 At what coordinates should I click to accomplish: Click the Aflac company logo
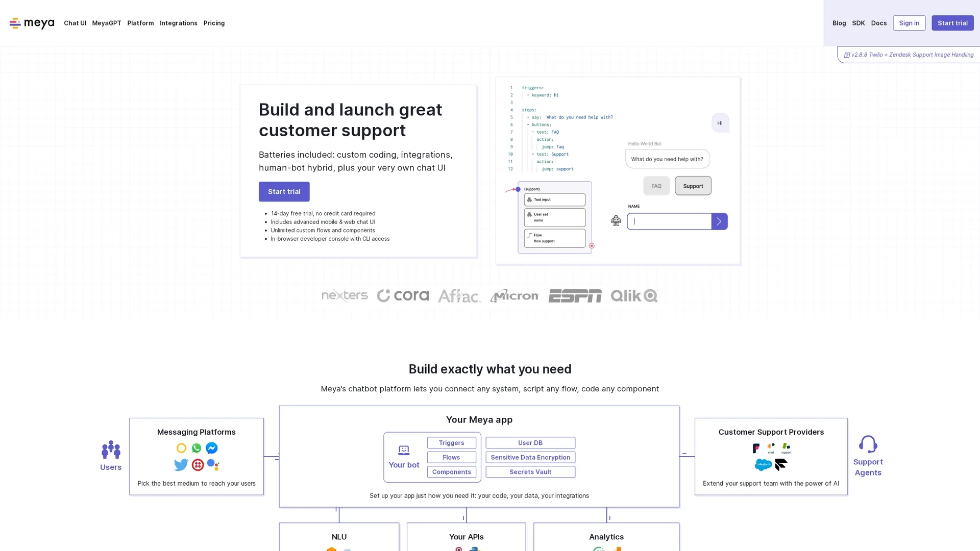coord(459,295)
